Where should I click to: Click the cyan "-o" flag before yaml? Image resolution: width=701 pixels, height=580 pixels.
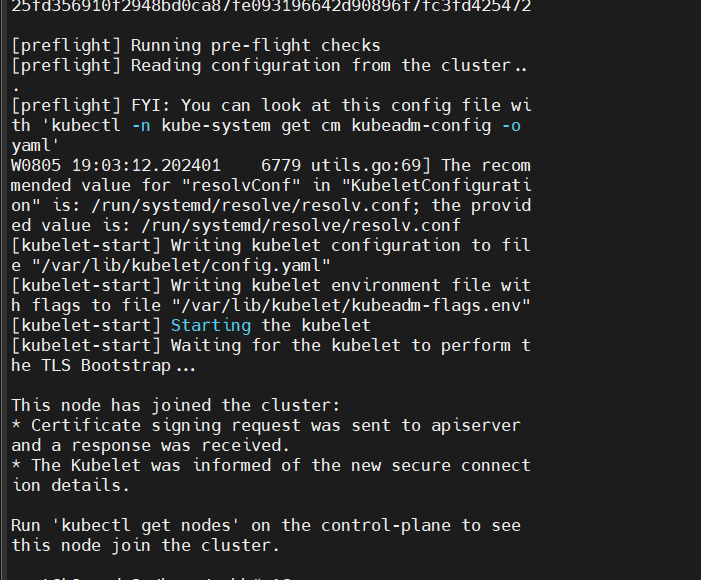pos(511,125)
